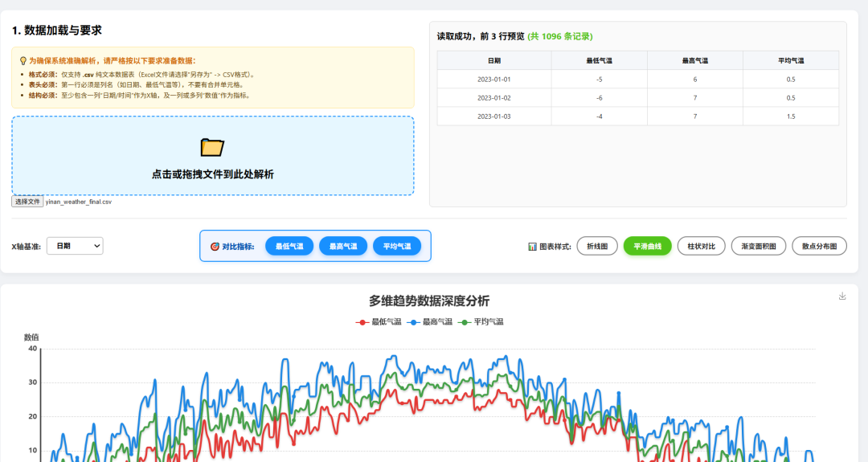Switch to 散点分布图 chart style
The image size is (868, 462).
tap(819, 246)
